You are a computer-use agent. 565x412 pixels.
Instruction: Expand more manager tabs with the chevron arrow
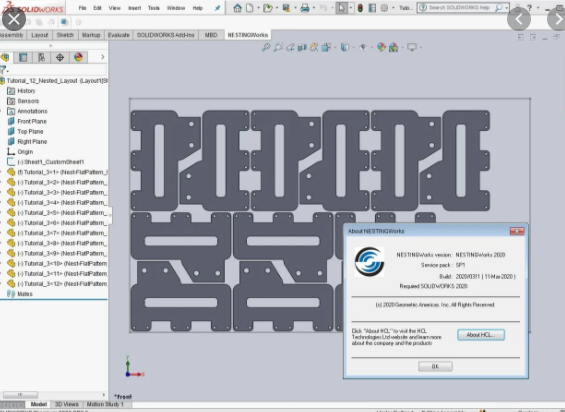pyautogui.click(x=103, y=57)
